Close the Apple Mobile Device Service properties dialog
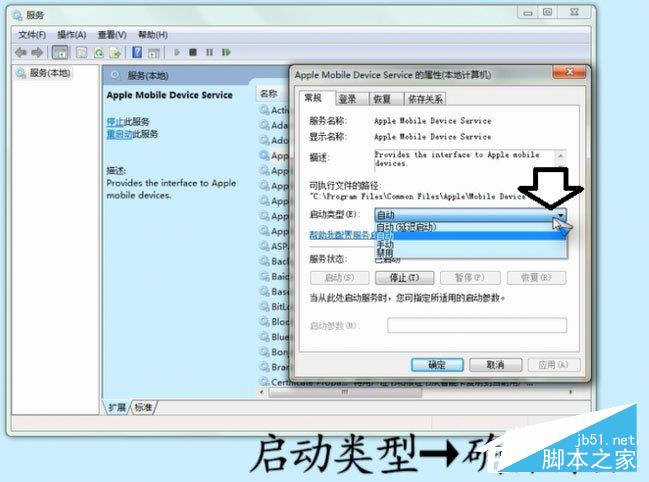The width and height of the screenshot is (649, 482). [569, 72]
